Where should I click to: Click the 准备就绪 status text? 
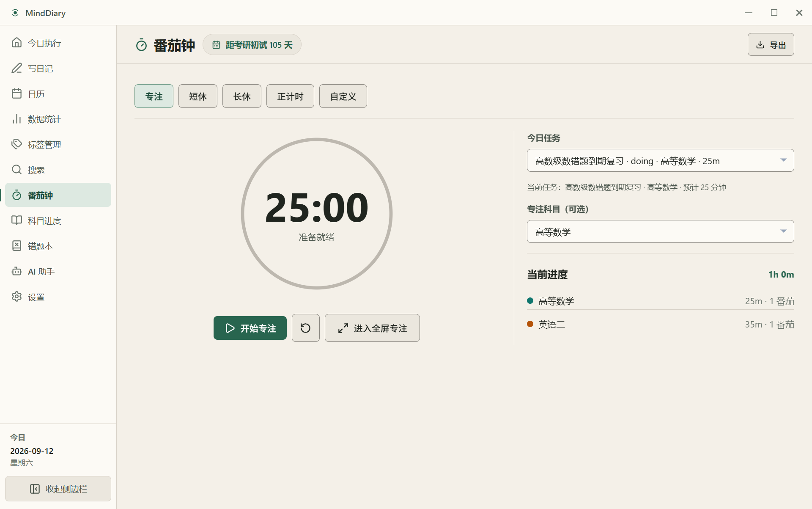[x=316, y=237]
